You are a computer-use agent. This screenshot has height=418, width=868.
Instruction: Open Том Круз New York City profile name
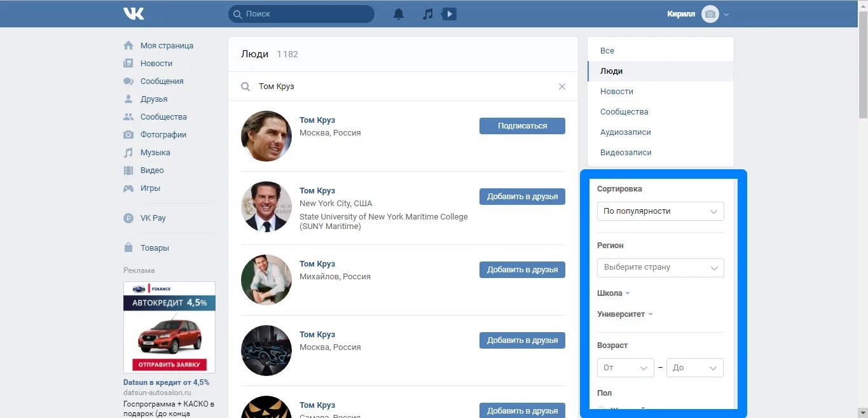(x=317, y=191)
